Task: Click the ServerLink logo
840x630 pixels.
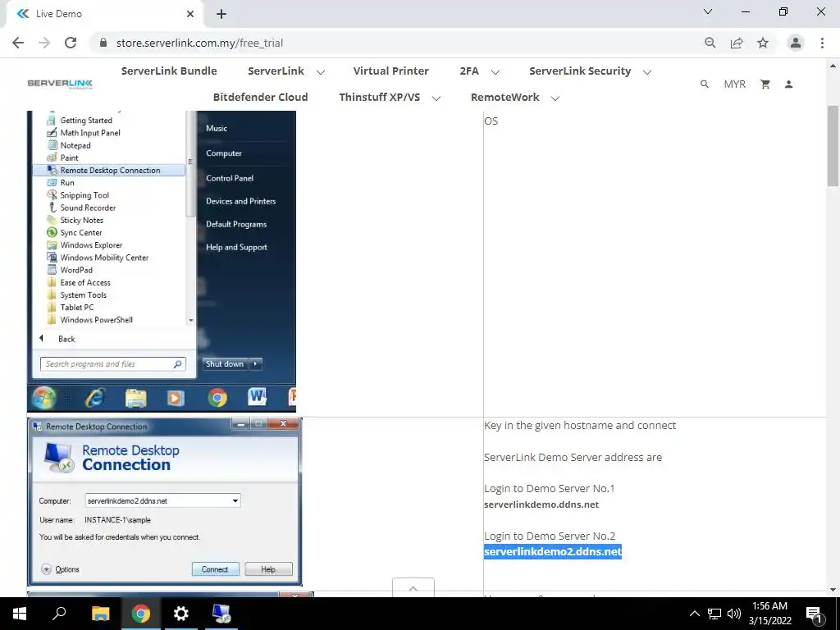Action: coord(60,84)
